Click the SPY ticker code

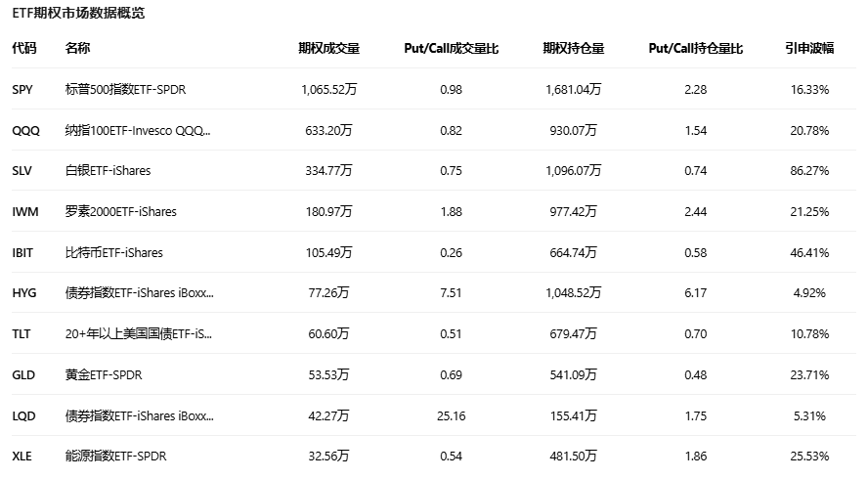click(x=22, y=89)
